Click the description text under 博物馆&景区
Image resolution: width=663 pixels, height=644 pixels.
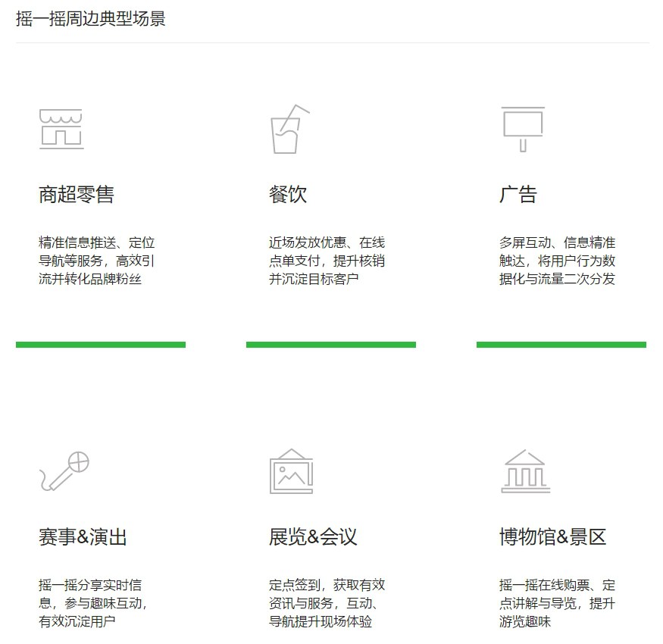(555, 602)
